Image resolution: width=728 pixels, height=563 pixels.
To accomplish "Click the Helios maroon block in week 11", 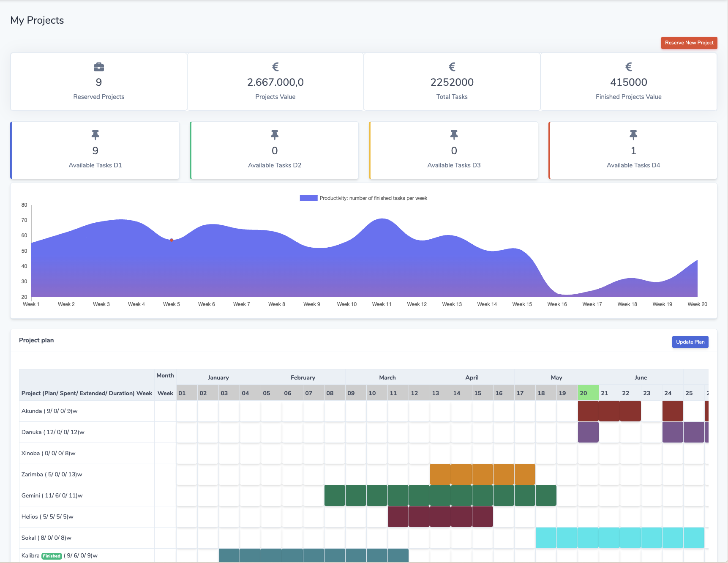I will coord(398,517).
